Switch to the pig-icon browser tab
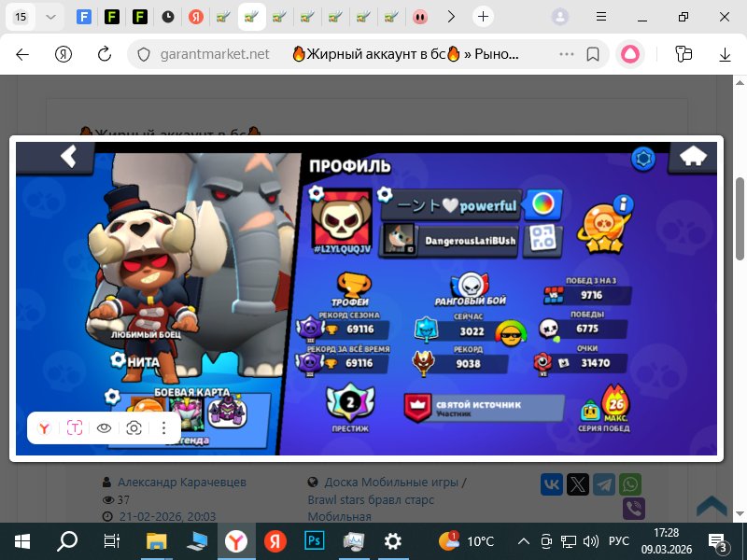Image resolution: width=747 pixels, height=560 pixels. coord(420,17)
